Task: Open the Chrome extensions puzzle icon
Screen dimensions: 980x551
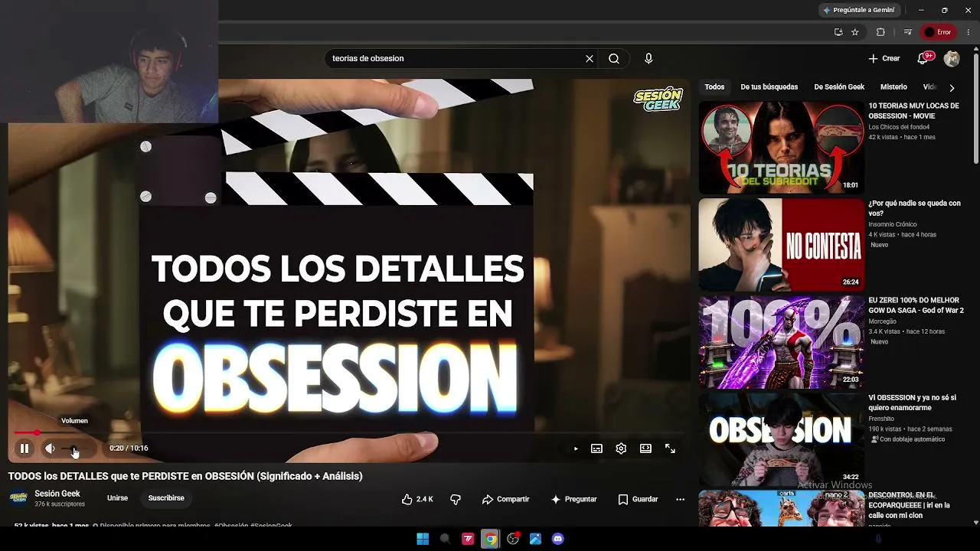Action: coord(880,32)
